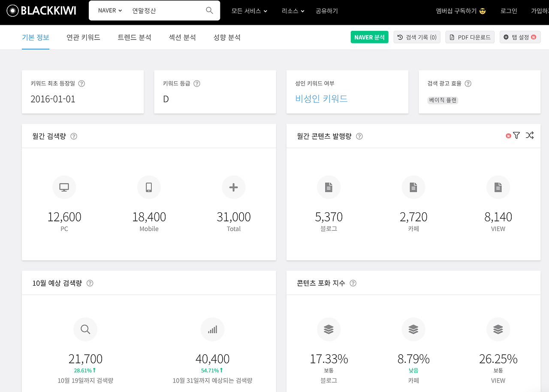
Task: Click magnifier icon above 21,700
Action: pos(85,329)
